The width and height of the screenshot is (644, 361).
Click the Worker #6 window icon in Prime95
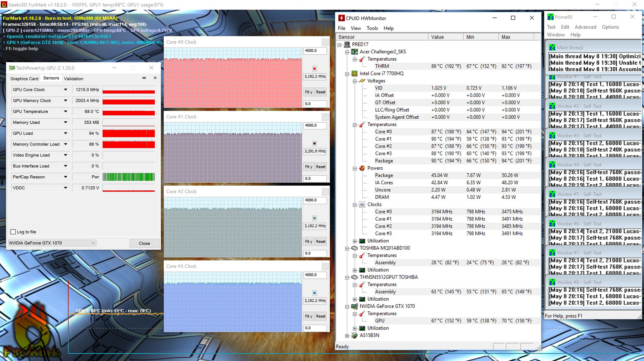pyautogui.click(x=552, y=224)
